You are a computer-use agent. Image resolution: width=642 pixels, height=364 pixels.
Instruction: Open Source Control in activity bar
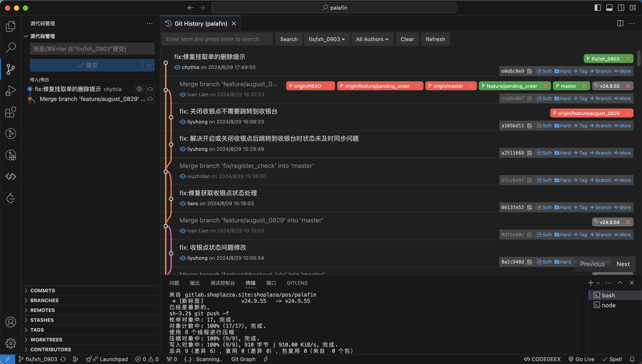point(10,69)
